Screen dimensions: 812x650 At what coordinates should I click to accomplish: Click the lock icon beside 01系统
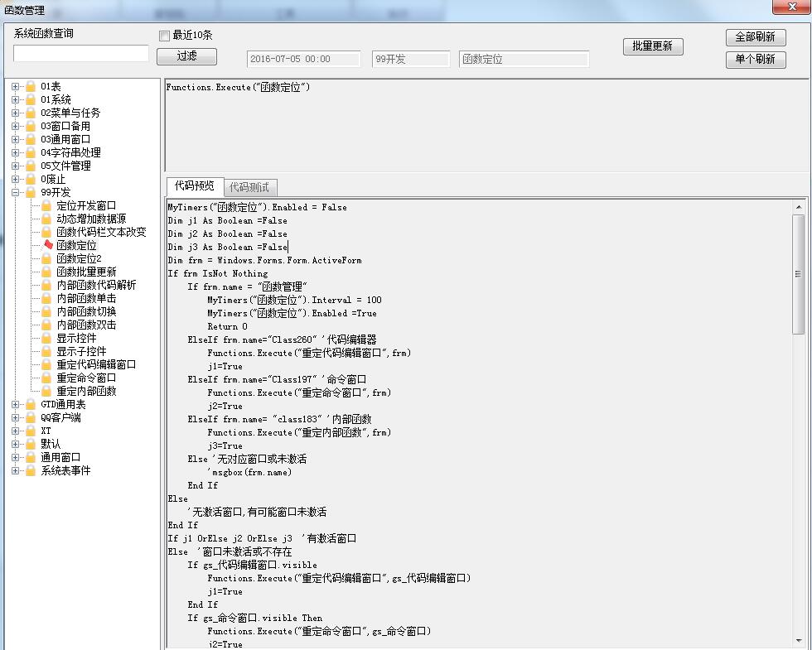point(31,99)
